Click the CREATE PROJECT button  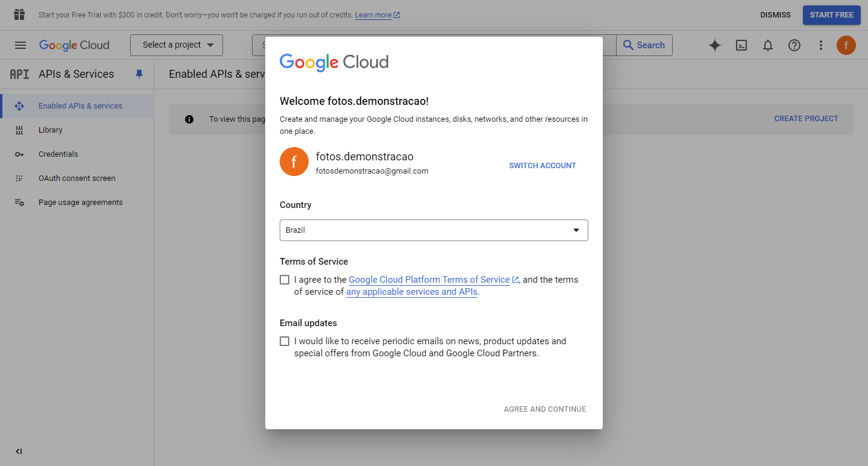tap(806, 119)
